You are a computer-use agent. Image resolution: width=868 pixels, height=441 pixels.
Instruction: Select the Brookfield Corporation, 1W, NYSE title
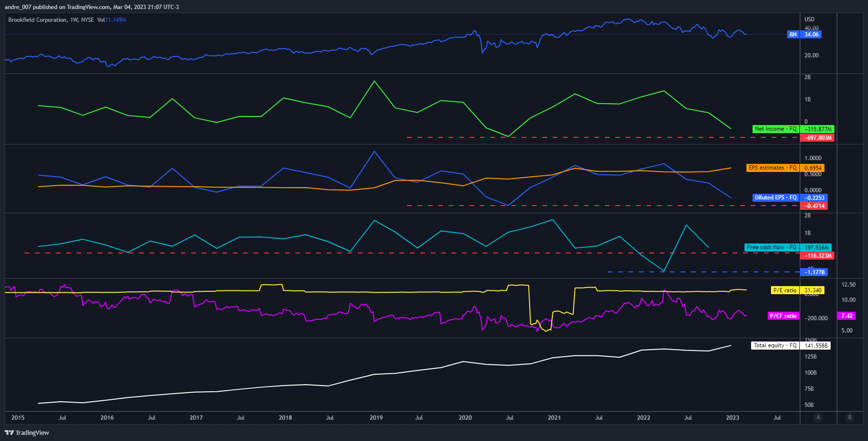pyautogui.click(x=51, y=20)
